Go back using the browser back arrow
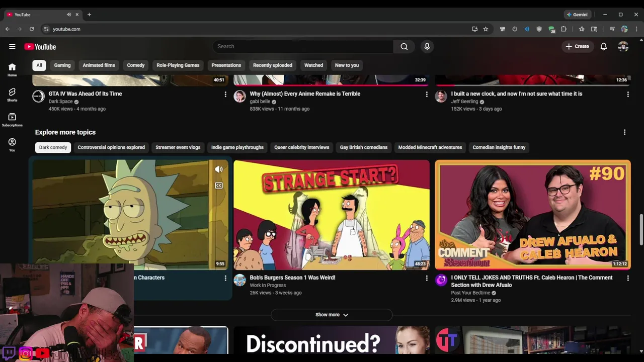This screenshot has height=362, width=644. click(8, 29)
